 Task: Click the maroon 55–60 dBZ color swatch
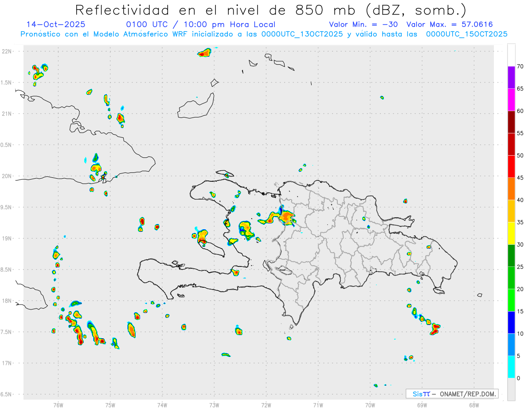point(511,122)
